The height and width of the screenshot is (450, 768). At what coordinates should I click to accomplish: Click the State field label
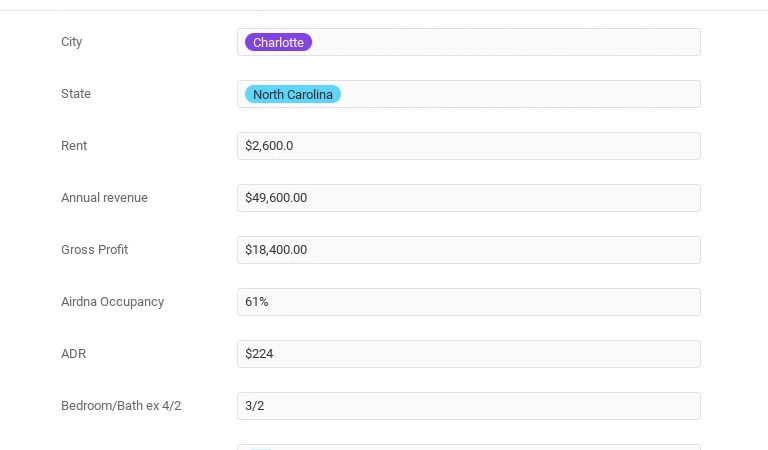[76, 94]
